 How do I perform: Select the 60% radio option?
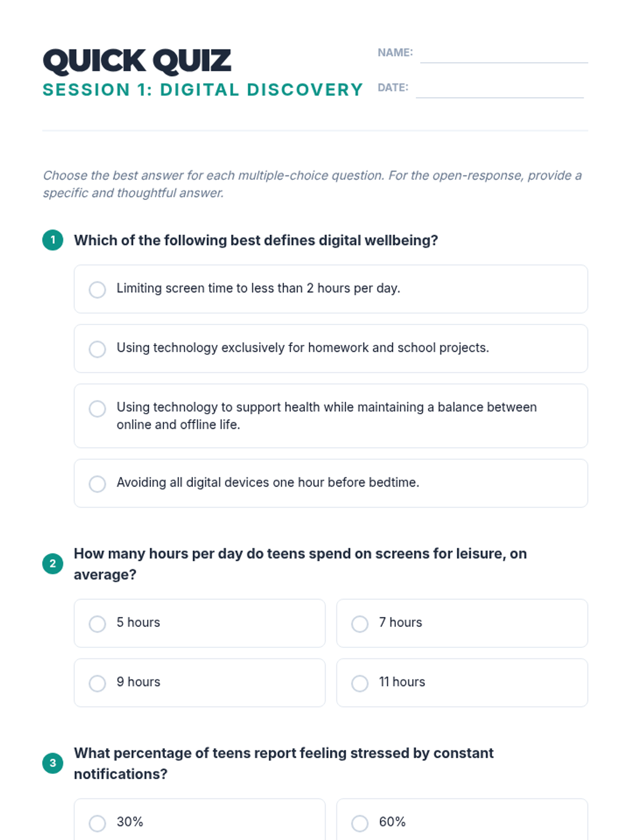point(360,823)
